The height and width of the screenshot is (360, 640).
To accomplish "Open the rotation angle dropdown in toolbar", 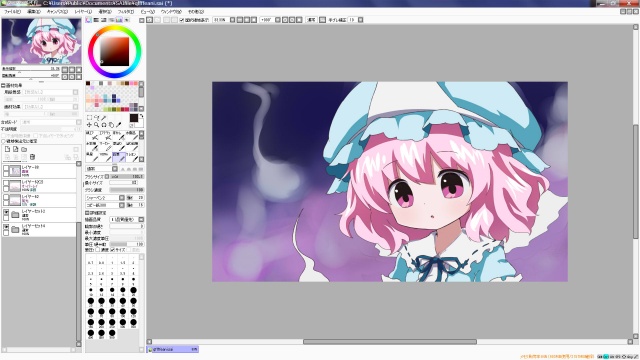I will pos(278,20).
